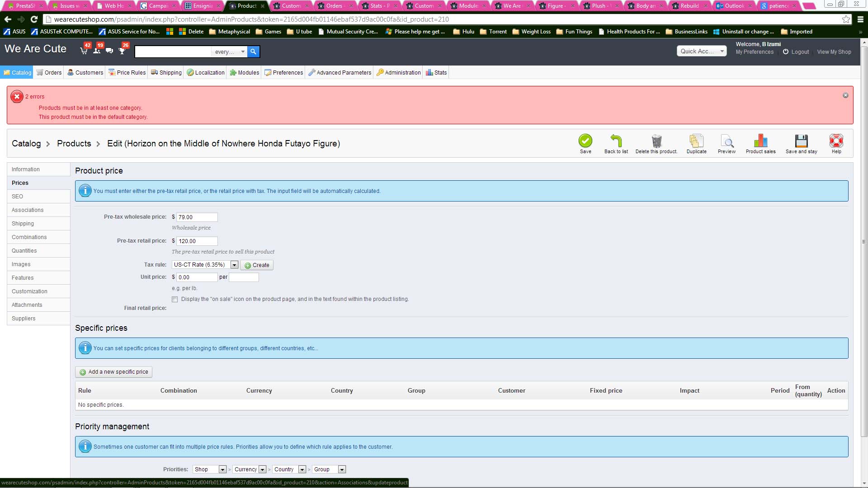Image resolution: width=868 pixels, height=488 pixels.
Task: Click the green Save checkmark icon
Action: [x=585, y=141]
